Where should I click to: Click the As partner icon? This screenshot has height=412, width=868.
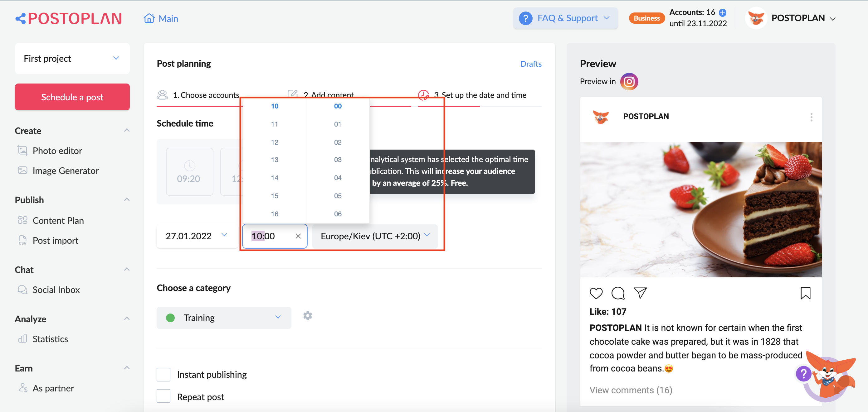tap(23, 388)
